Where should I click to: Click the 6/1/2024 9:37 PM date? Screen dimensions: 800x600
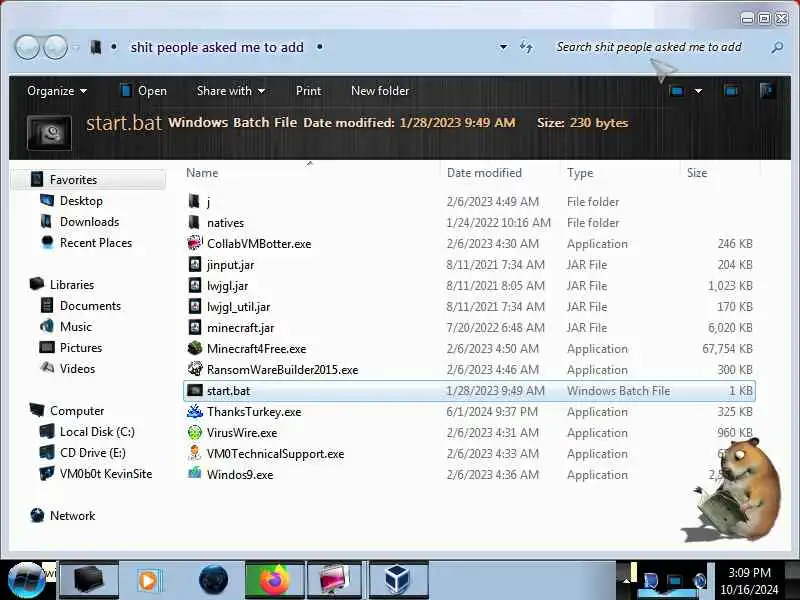pos(492,411)
